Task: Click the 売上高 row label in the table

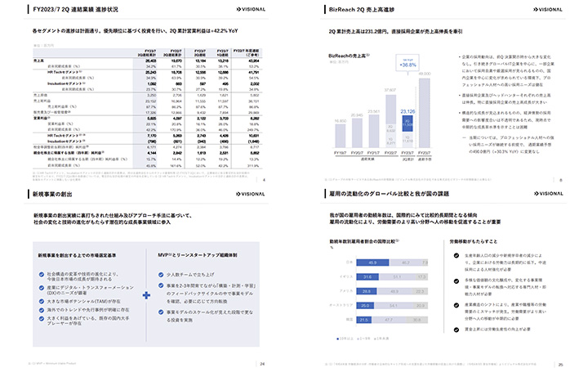Action: tap(38, 61)
